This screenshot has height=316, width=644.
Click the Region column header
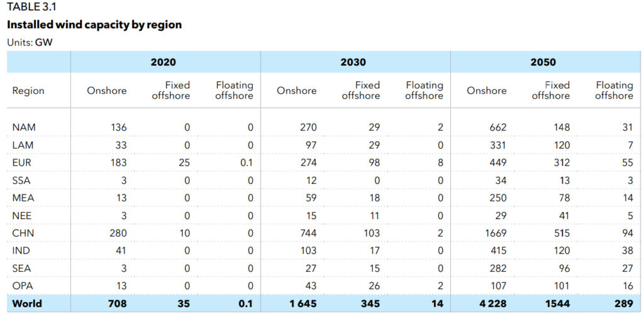(x=28, y=91)
